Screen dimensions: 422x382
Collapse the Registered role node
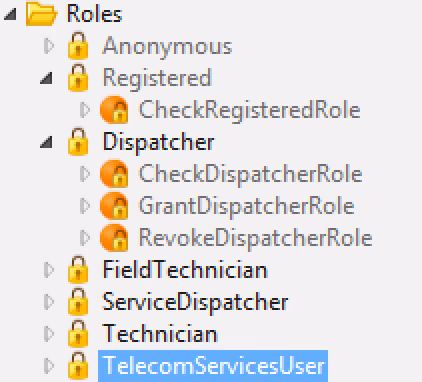tap(46, 78)
